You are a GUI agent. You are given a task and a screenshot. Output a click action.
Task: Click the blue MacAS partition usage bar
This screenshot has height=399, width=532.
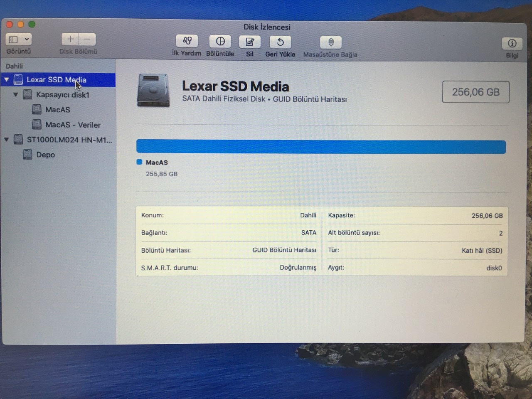[x=321, y=147]
